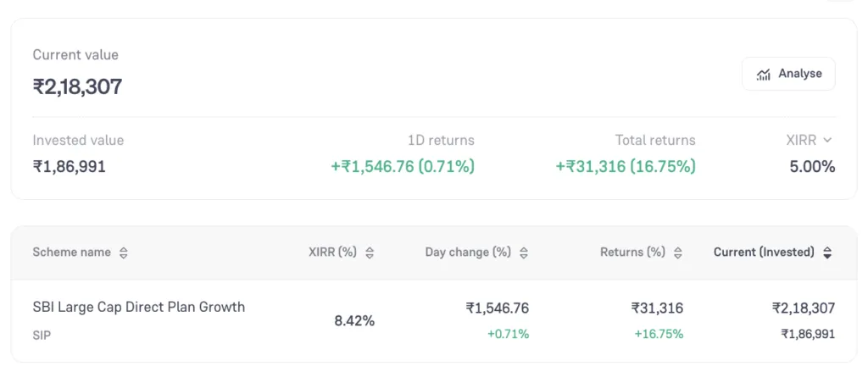Click the 8.42% XIRR value in row
The image size is (868, 372).
point(354,320)
